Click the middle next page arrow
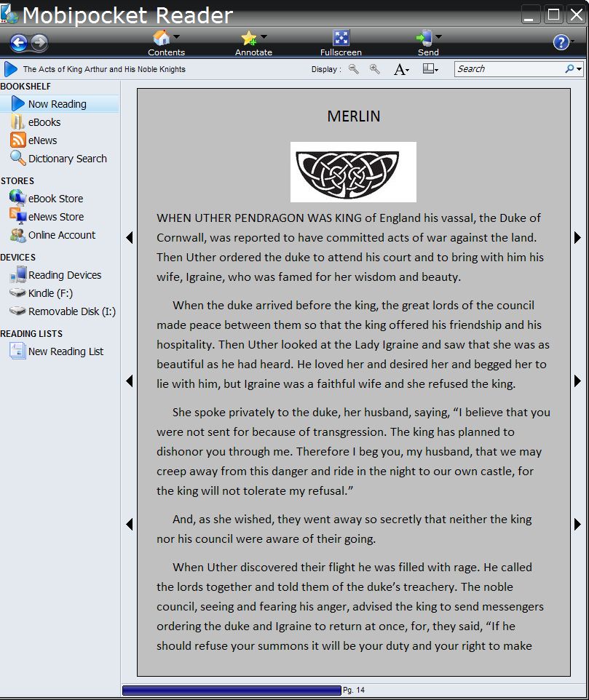This screenshot has height=700, width=589. click(x=577, y=381)
